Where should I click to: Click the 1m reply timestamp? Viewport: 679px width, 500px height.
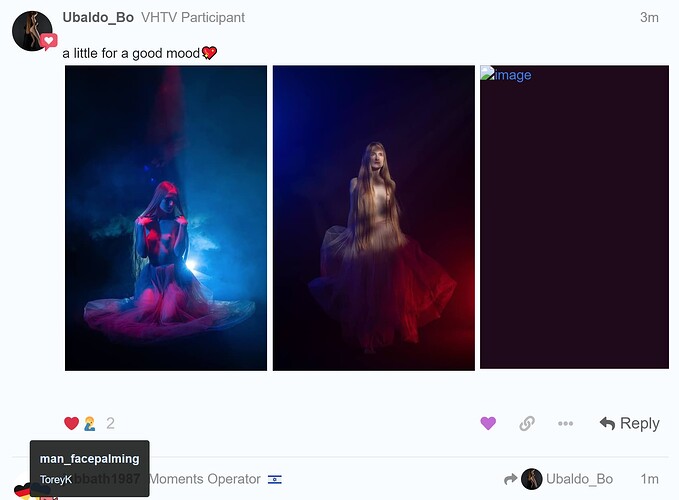(650, 479)
